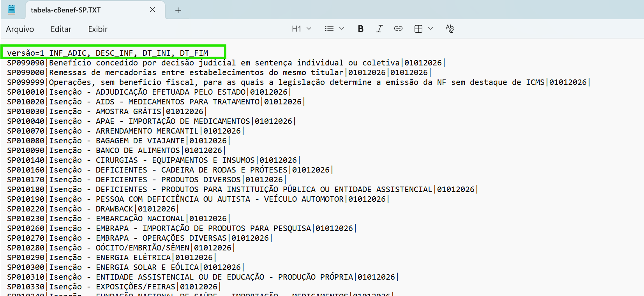Click 'EMBARCAÇÃO NACIONAL' text

click(140, 218)
